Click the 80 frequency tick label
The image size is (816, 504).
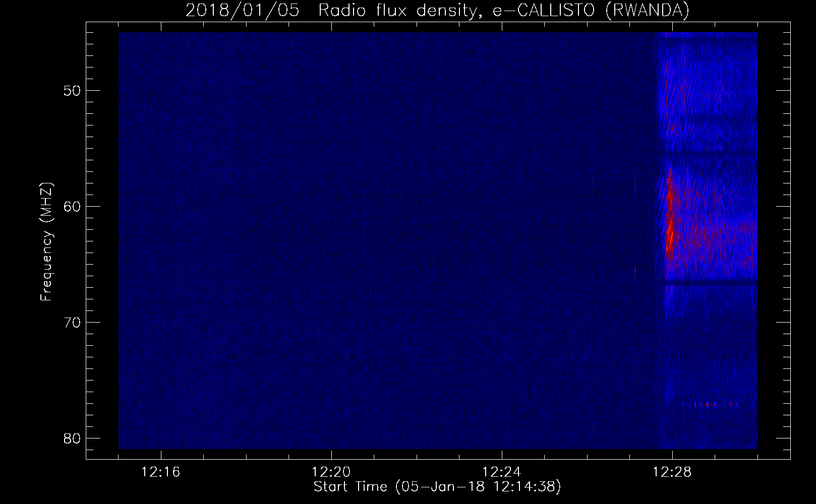(73, 438)
